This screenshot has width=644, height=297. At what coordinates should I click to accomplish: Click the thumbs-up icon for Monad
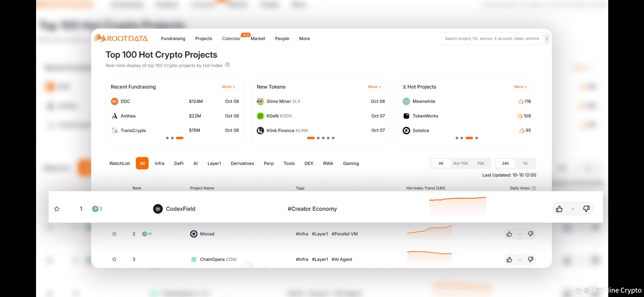point(509,234)
